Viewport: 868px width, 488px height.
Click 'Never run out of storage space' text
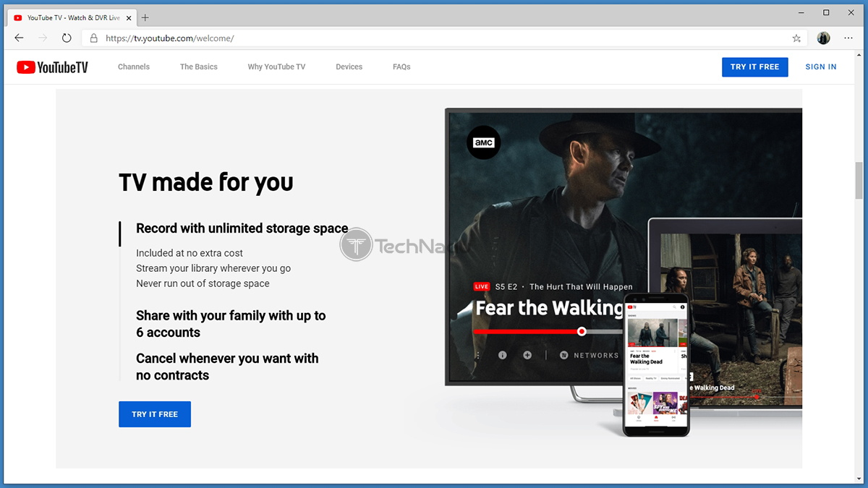[203, 283]
